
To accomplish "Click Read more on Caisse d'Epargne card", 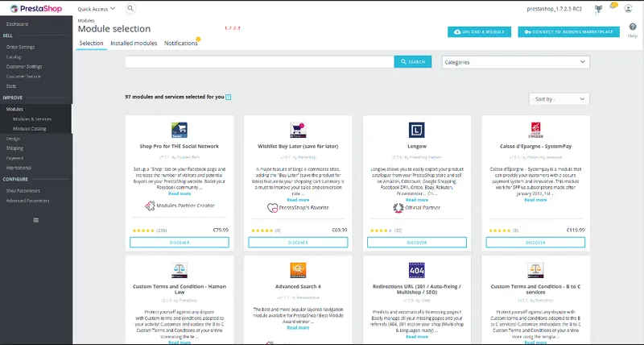I will pyautogui.click(x=535, y=200).
